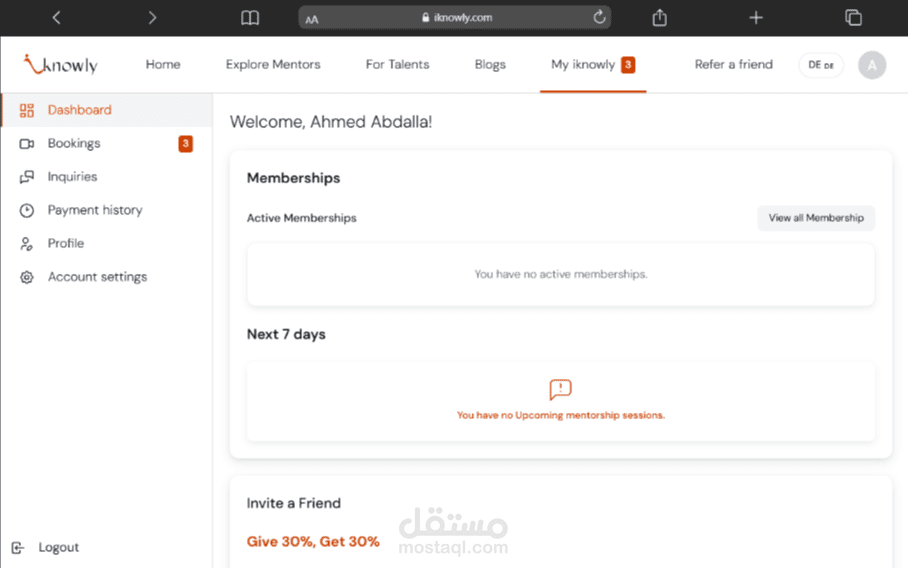This screenshot has height=568, width=908.
Task: Open a new Safari tab with plus
Action: (756, 17)
